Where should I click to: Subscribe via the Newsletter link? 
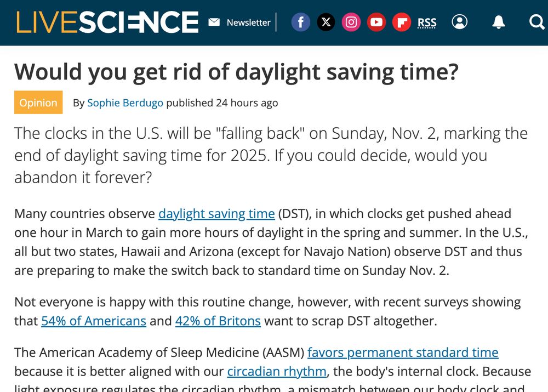click(x=248, y=22)
